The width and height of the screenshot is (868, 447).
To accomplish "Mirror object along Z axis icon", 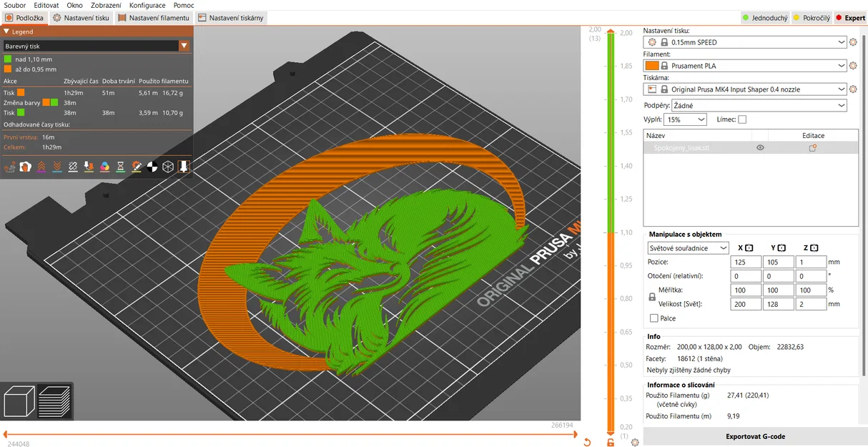I will click(813, 248).
